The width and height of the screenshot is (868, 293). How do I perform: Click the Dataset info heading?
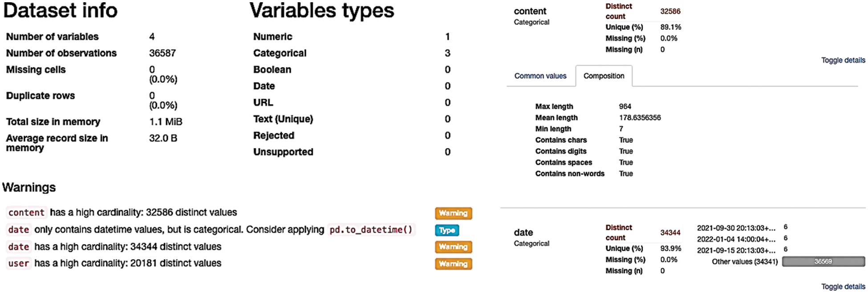60,10
